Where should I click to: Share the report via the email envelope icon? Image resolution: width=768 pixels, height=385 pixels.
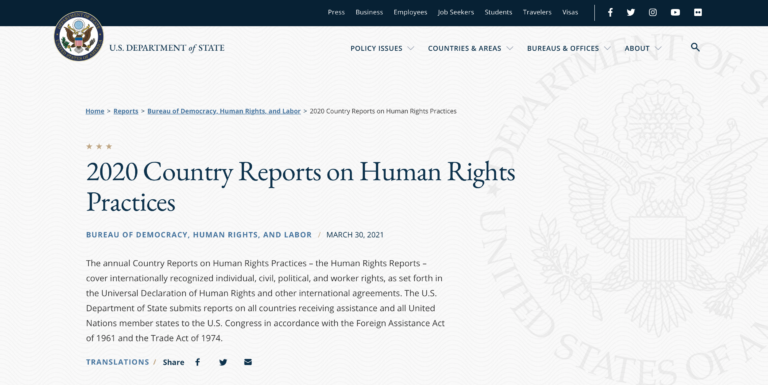(248, 362)
